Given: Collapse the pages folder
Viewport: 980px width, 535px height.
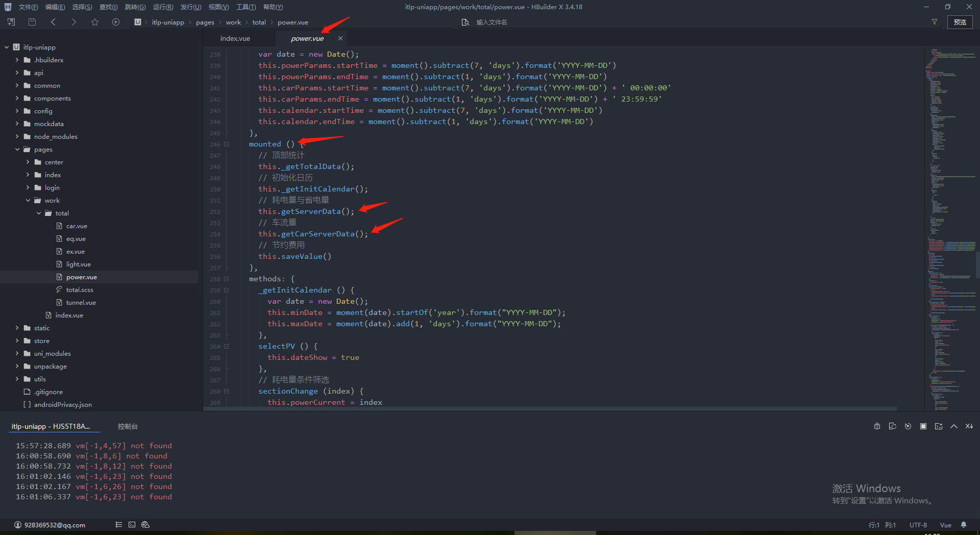Looking at the screenshot, I should [17, 149].
